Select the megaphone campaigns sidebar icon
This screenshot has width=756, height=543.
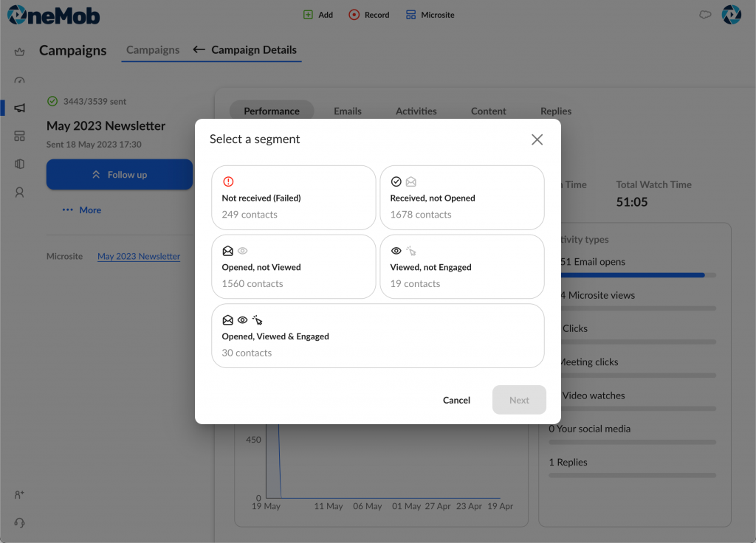(x=20, y=108)
